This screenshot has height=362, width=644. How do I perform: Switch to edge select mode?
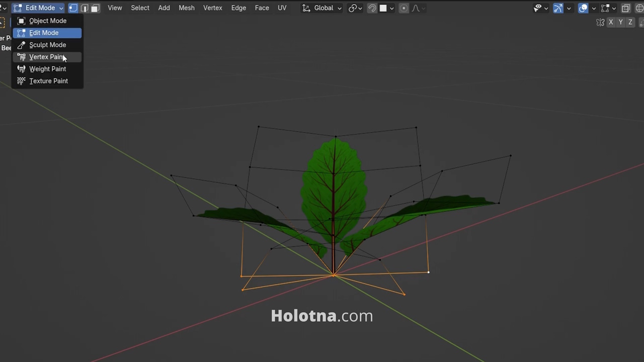84,8
